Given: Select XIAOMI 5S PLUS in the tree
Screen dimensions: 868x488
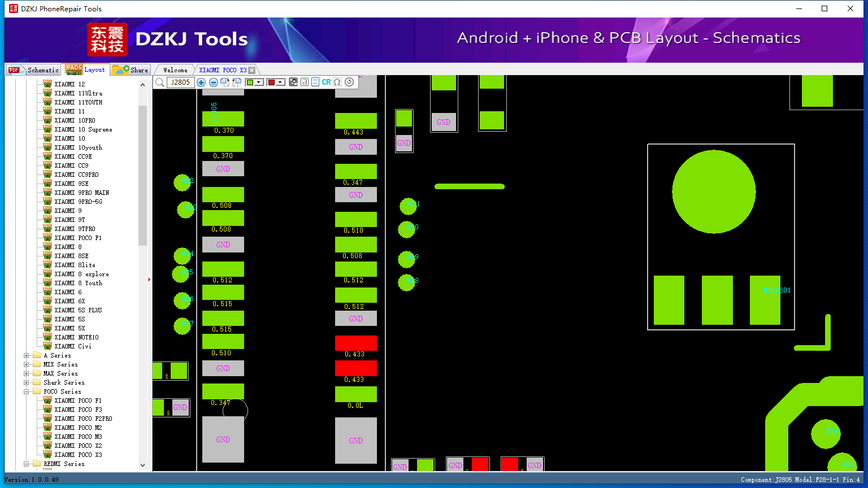Looking at the screenshot, I should 78,310.
